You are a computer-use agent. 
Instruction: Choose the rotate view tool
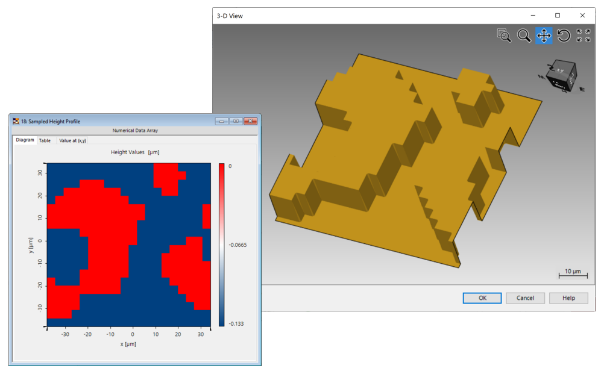coord(564,35)
